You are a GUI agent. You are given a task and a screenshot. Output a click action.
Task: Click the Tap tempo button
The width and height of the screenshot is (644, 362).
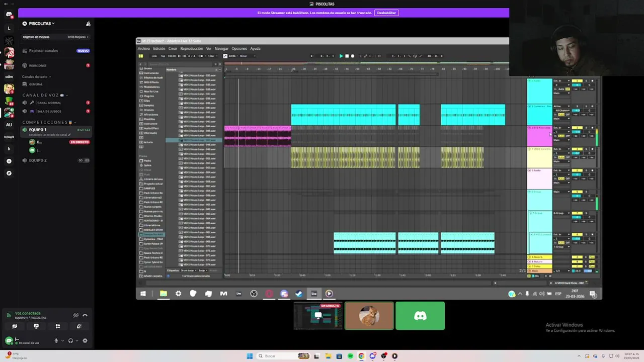tap(163, 56)
